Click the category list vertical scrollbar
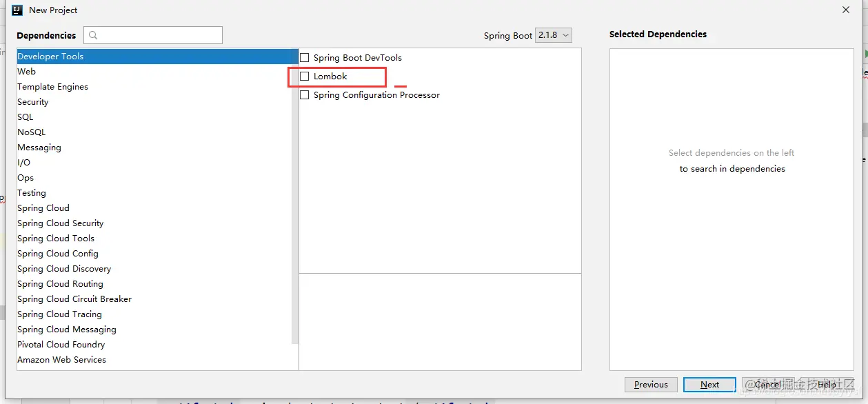The width and height of the screenshot is (868, 404). tap(295, 196)
